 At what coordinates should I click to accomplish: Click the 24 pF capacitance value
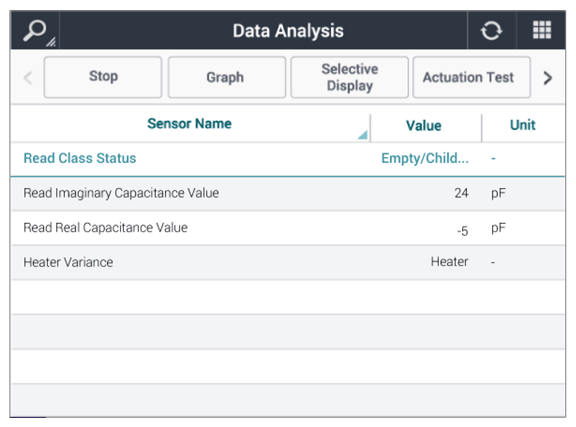pos(461,193)
